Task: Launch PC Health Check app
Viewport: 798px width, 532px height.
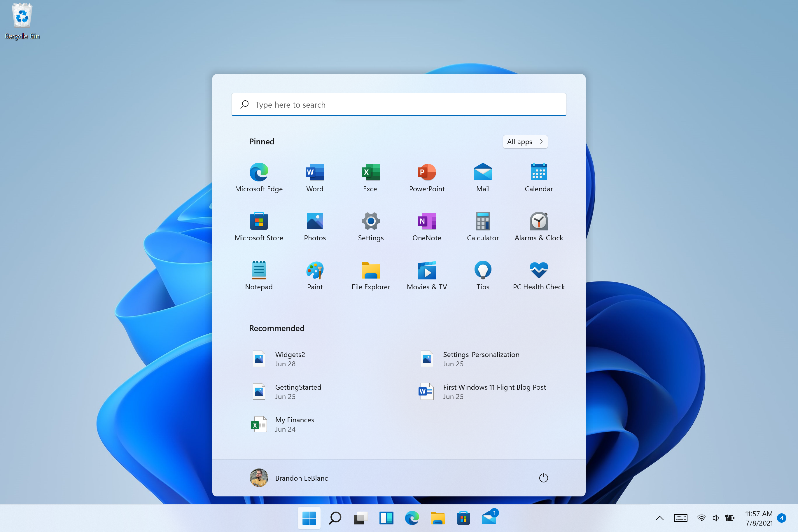Action: tap(538, 271)
